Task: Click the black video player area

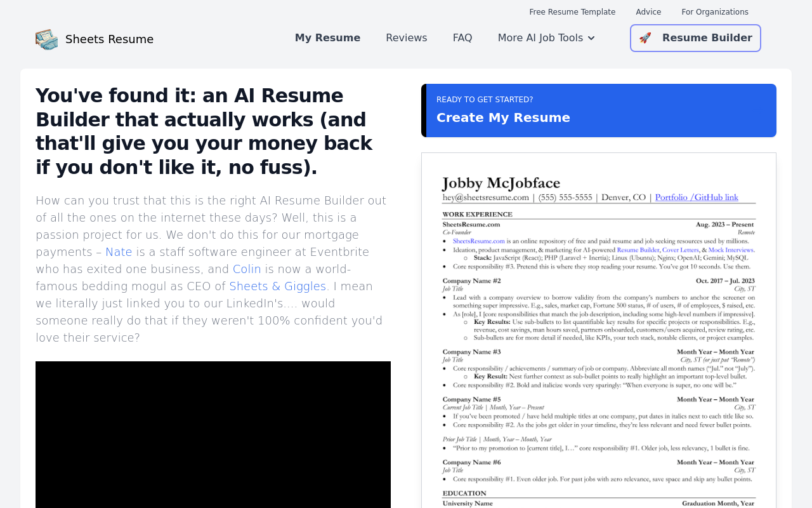Action: (213, 435)
